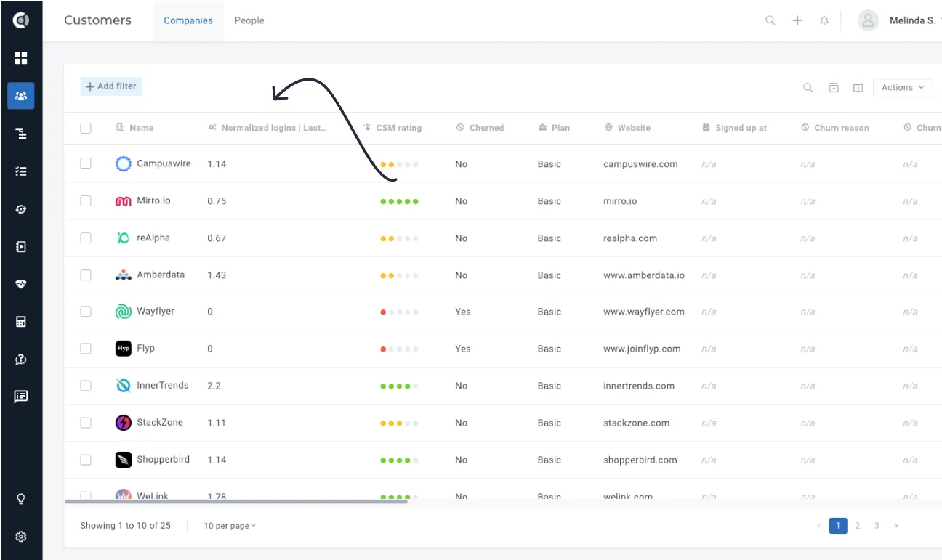942x560 pixels.
Task: Open the Actions dropdown
Action: 903,88
